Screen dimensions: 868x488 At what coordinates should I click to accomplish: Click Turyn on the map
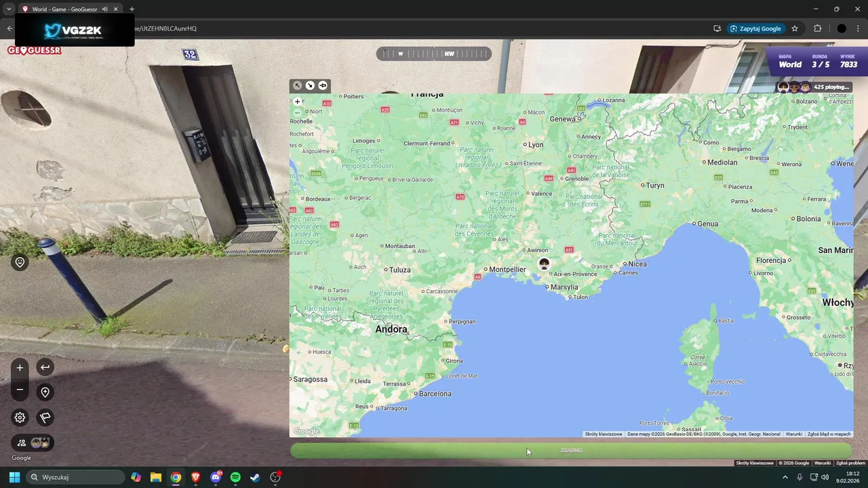(x=655, y=186)
